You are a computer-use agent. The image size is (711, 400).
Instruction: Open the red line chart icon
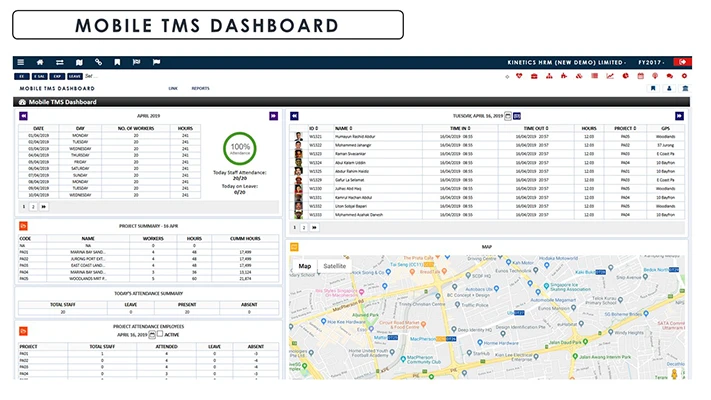610,76
